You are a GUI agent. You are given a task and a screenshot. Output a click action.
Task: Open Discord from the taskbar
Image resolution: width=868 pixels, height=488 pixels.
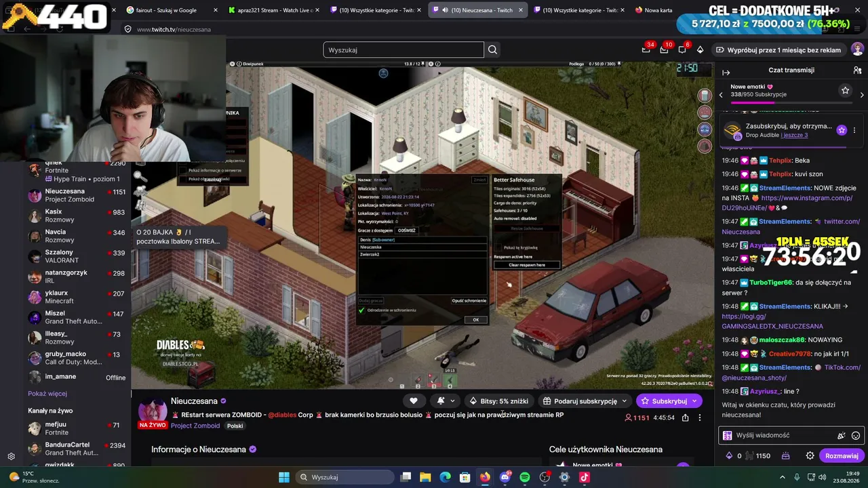(x=505, y=477)
